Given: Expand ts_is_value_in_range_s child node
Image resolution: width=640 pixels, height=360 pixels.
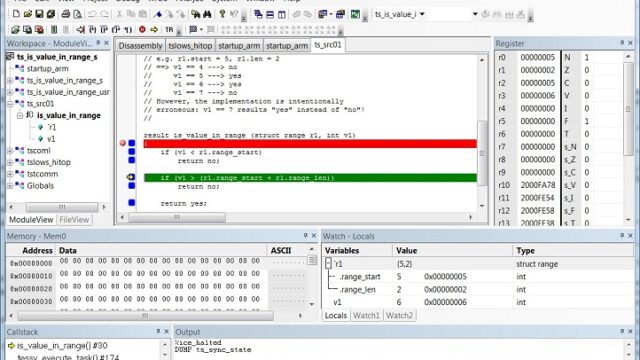Looking at the screenshot, I should [x=10, y=80].
